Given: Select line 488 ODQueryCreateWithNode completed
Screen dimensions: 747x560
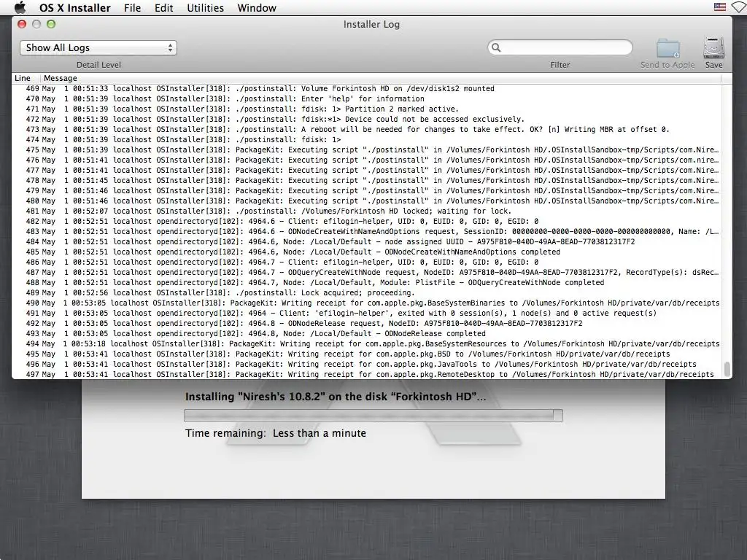Looking at the screenshot, I should tap(367, 282).
